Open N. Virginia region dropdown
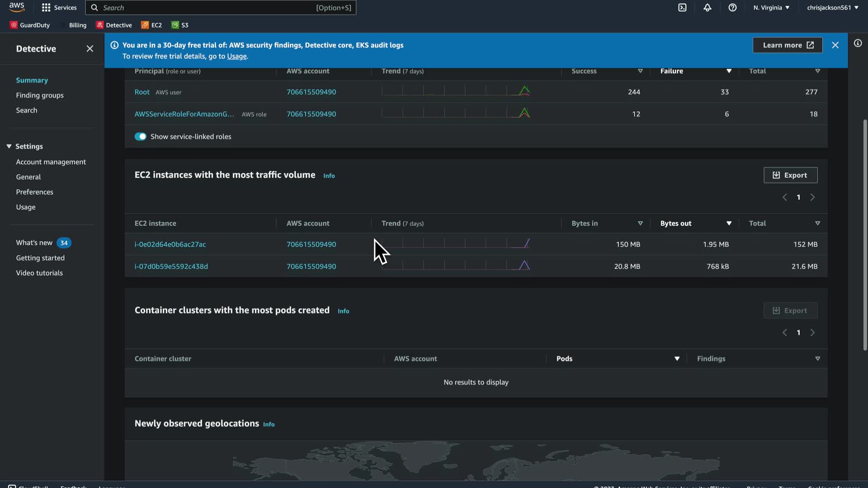The height and width of the screenshot is (488, 868). [771, 8]
